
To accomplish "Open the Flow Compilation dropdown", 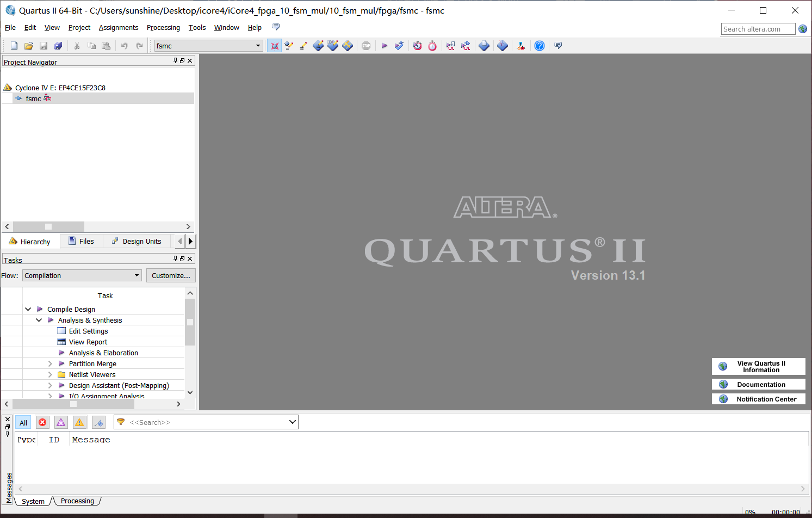I will 82,275.
